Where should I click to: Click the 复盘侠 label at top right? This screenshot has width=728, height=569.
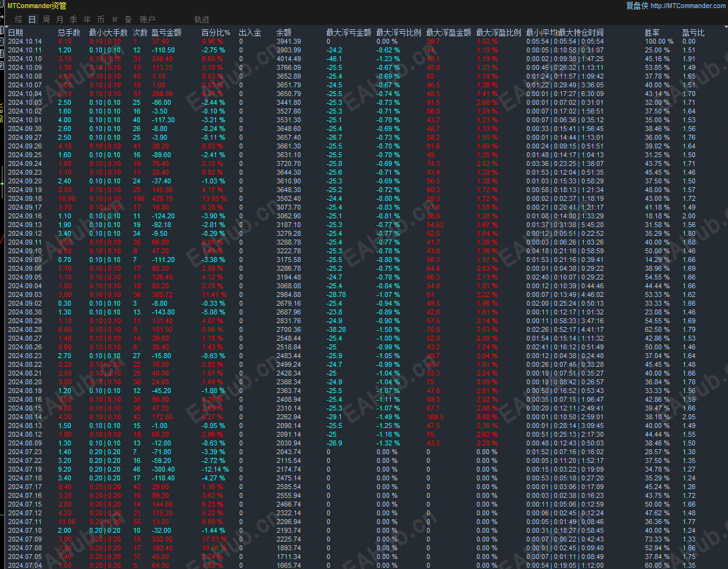(637, 6)
